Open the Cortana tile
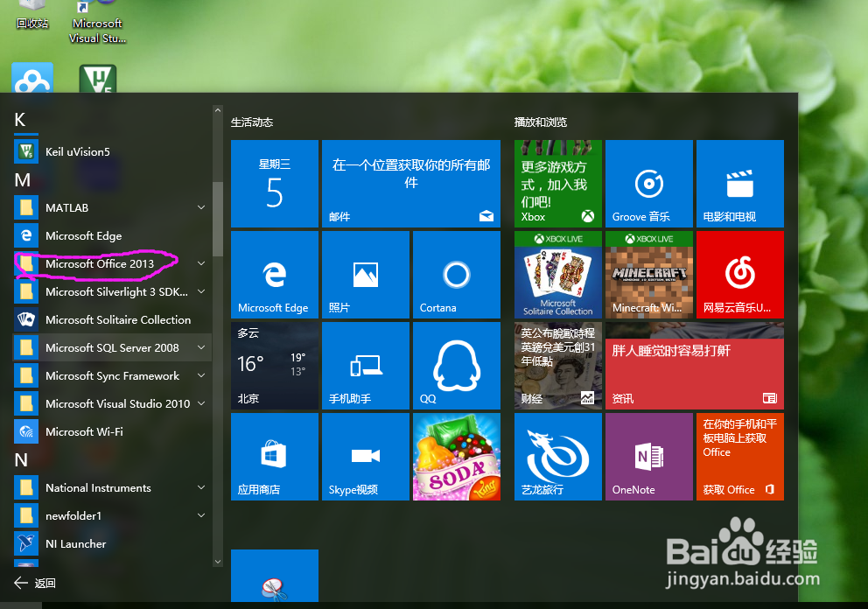The width and height of the screenshot is (868, 609). (456, 274)
